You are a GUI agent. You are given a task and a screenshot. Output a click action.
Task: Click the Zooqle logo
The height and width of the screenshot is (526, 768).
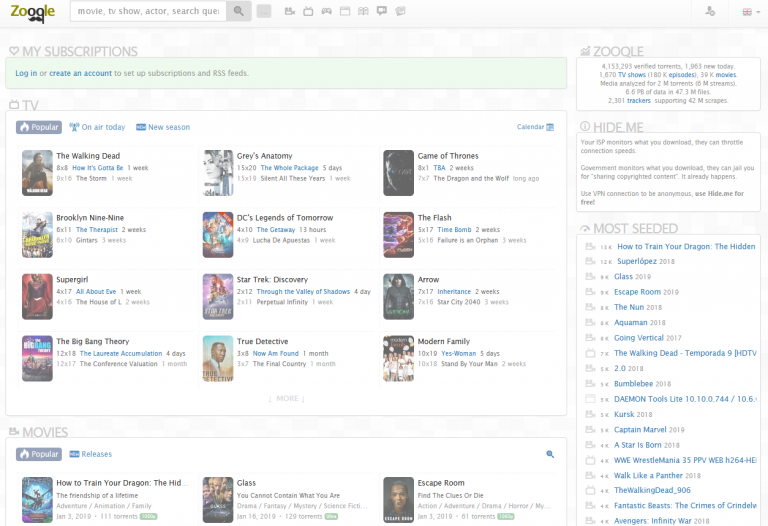click(x=33, y=12)
